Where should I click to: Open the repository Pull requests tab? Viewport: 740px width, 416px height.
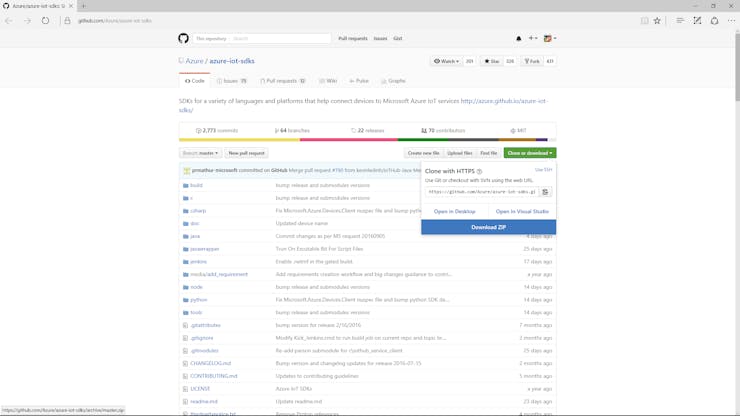(x=283, y=81)
